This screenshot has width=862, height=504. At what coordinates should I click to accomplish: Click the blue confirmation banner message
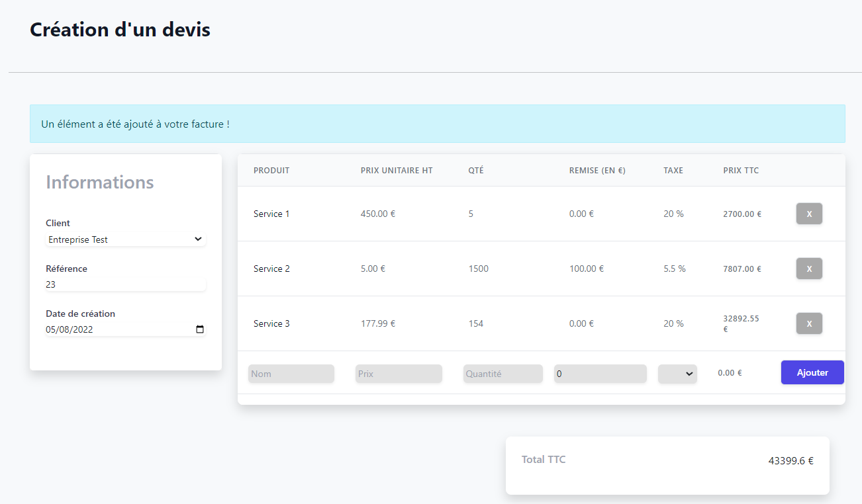click(x=135, y=124)
